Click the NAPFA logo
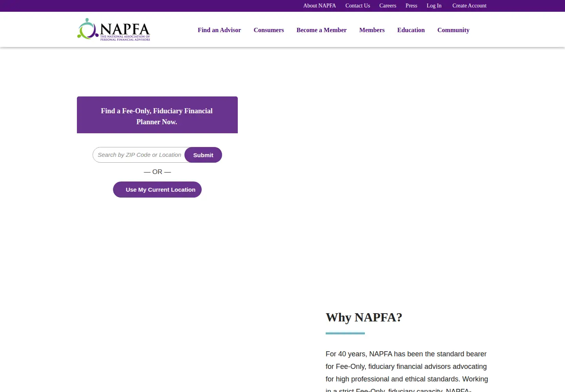565x392 pixels. tap(113, 29)
